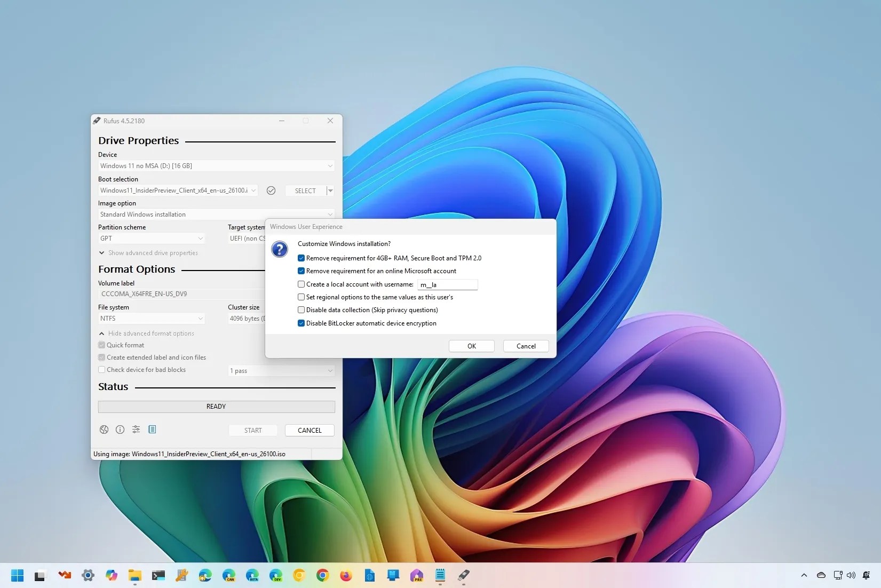The width and height of the screenshot is (881, 588).
Task: Open Rufus advanced settings sliders icon
Action: tap(136, 430)
